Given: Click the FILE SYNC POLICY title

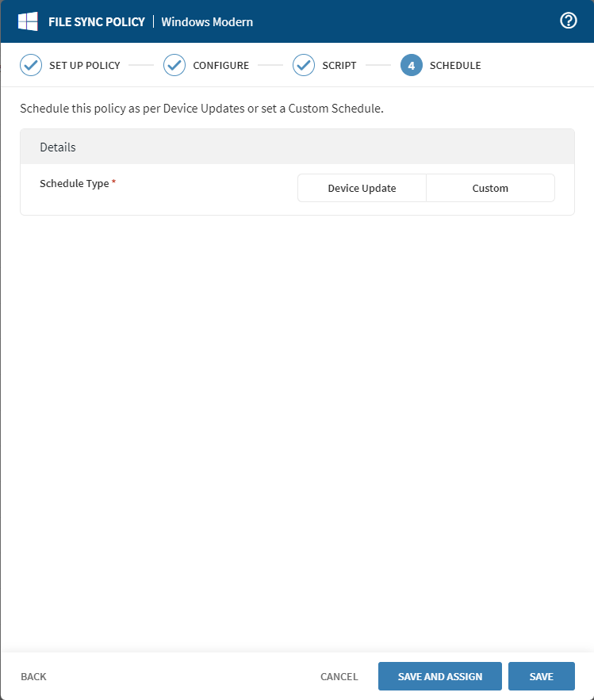Looking at the screenshot, I should [97, 22].
